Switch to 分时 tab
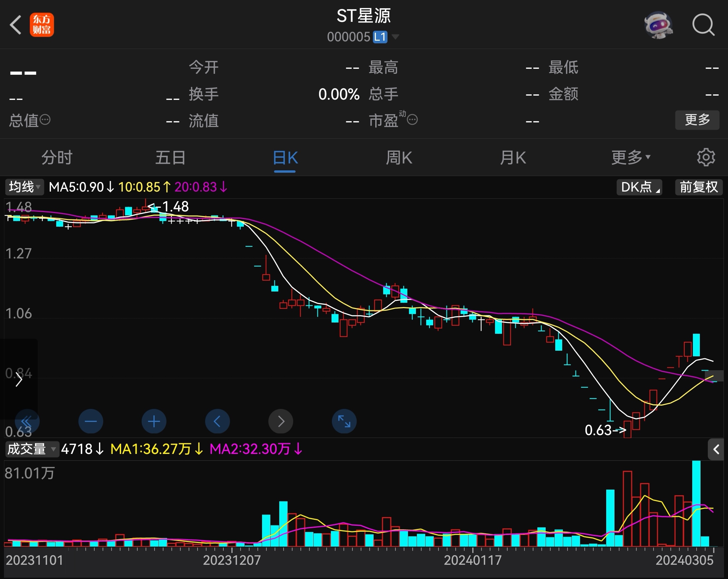The height and width of the screenshot is (579, 728). click(57, 158)
